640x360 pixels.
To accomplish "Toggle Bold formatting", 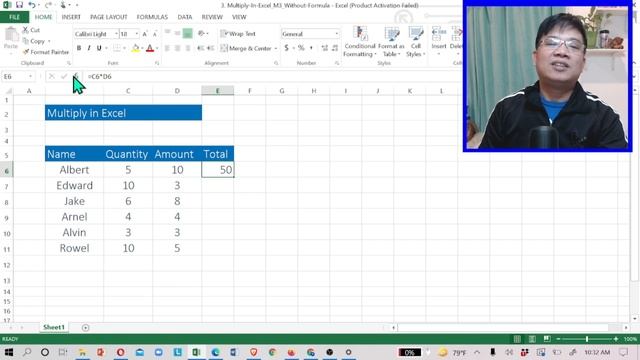I will (x=79, y=48).
